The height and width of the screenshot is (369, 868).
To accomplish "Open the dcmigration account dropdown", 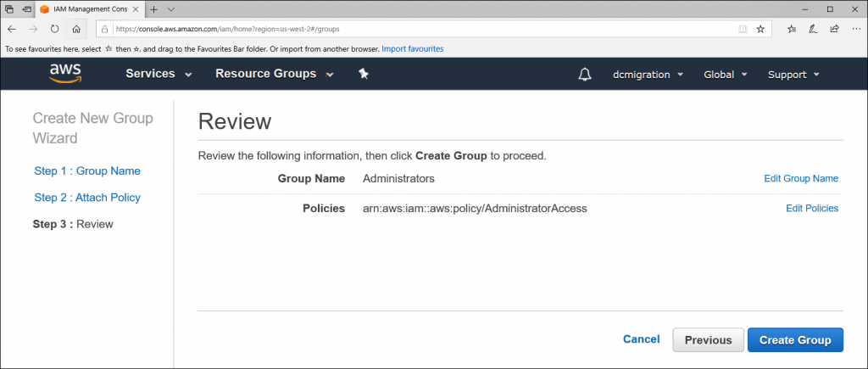I will 648,74.
